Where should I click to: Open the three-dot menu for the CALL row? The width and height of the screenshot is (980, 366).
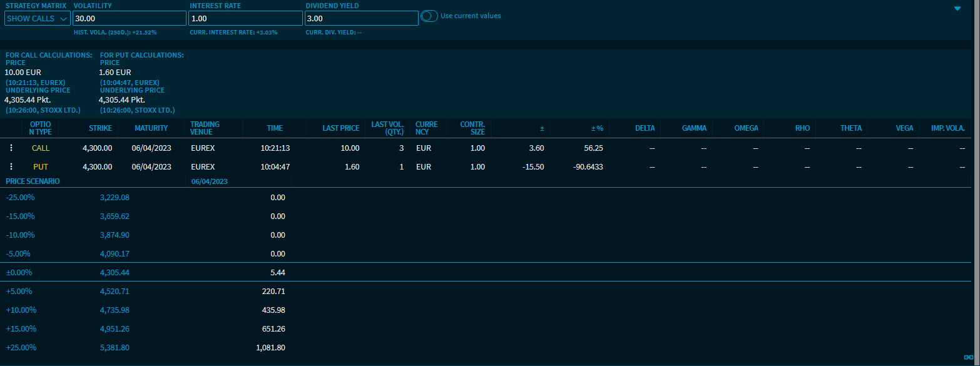point(11,148)
